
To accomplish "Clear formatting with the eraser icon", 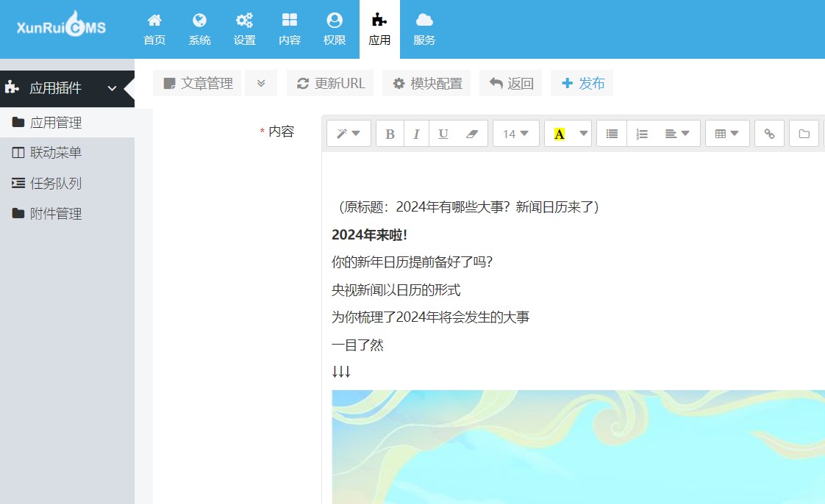I will [469, 133].
